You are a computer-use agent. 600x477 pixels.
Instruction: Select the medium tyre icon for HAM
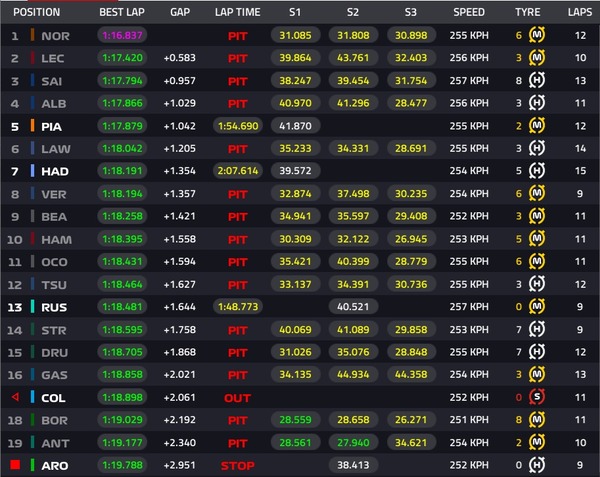(535, 239)
